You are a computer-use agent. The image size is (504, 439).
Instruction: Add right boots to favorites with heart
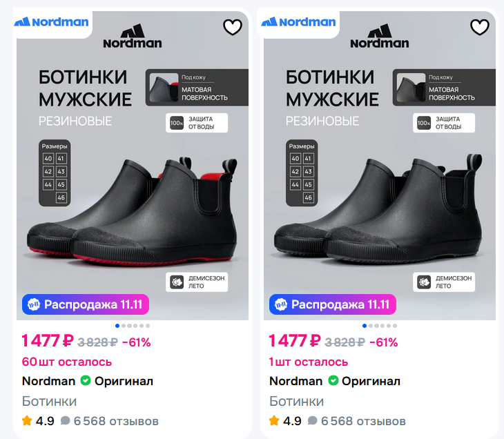pos(480,28)
